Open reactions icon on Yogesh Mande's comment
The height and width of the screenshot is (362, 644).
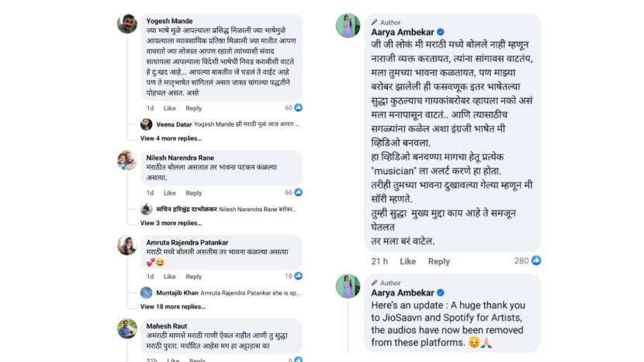[298, 107]
